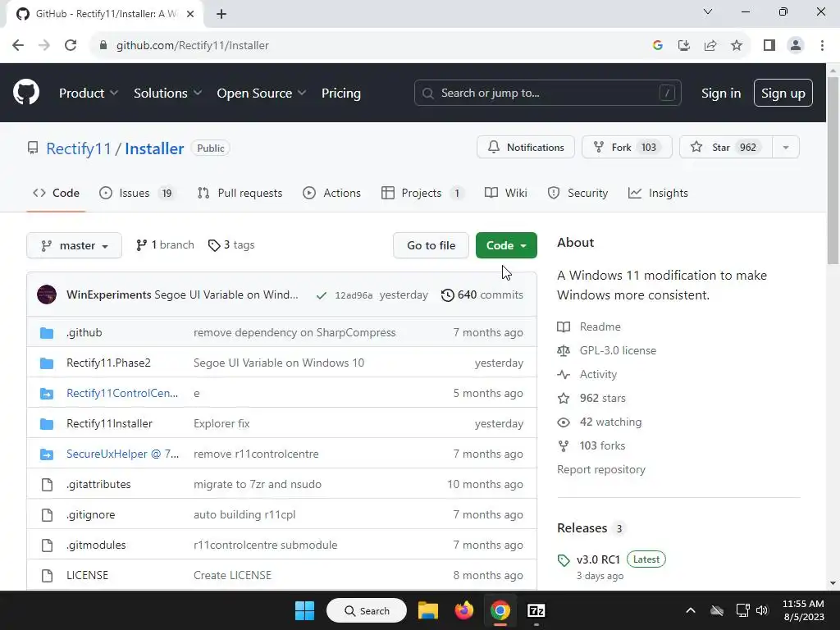Image resolution: width=840 pixels, height=630 pixels.
Task: Open the Security tab
Action: [578, 193]
